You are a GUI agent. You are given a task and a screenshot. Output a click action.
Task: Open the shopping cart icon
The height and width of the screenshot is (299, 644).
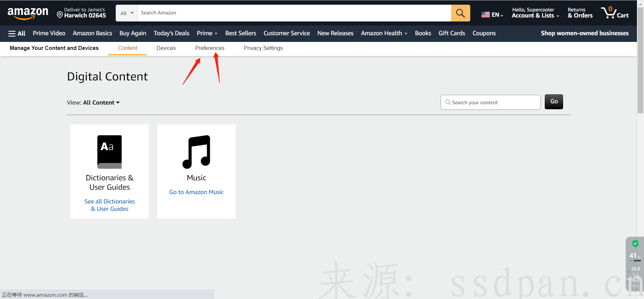pyautogui.click(x=614, y=13)
